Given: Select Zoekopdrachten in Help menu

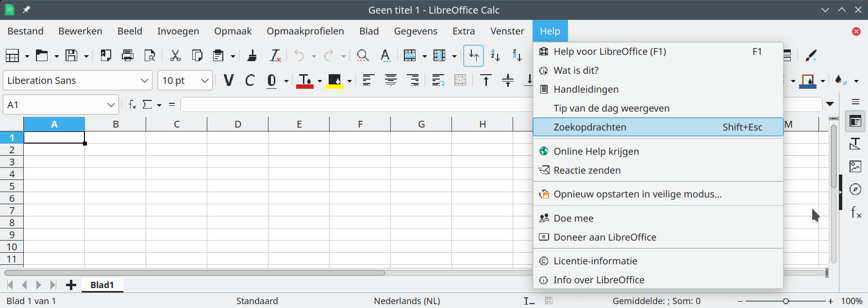Looking at the screenshot, I should pos(658,127).
